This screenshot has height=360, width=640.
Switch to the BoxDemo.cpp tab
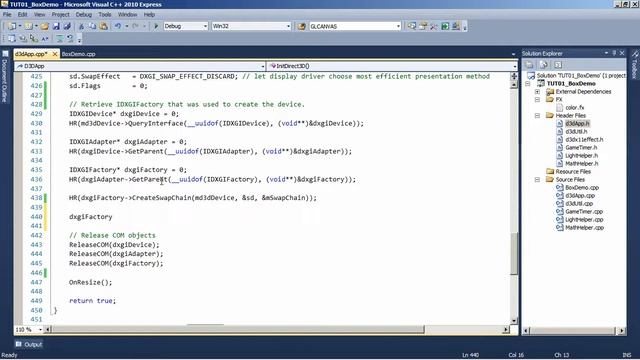pos(78,54)
